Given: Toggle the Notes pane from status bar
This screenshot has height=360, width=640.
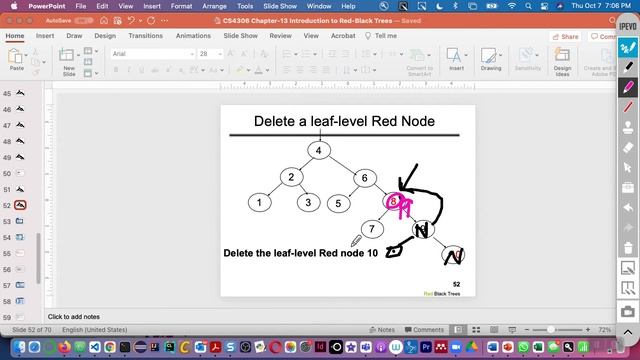Looking at the screenshot, I should click(x=382, y=329).
